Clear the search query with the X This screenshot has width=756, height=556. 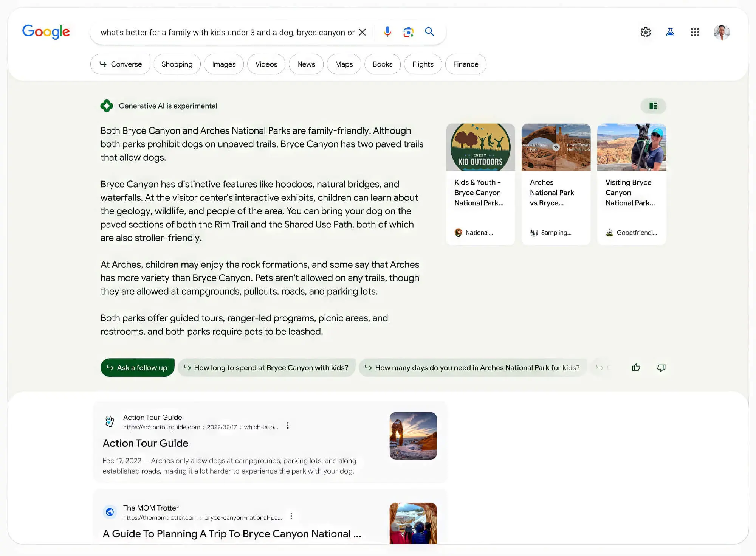[362, 32]
